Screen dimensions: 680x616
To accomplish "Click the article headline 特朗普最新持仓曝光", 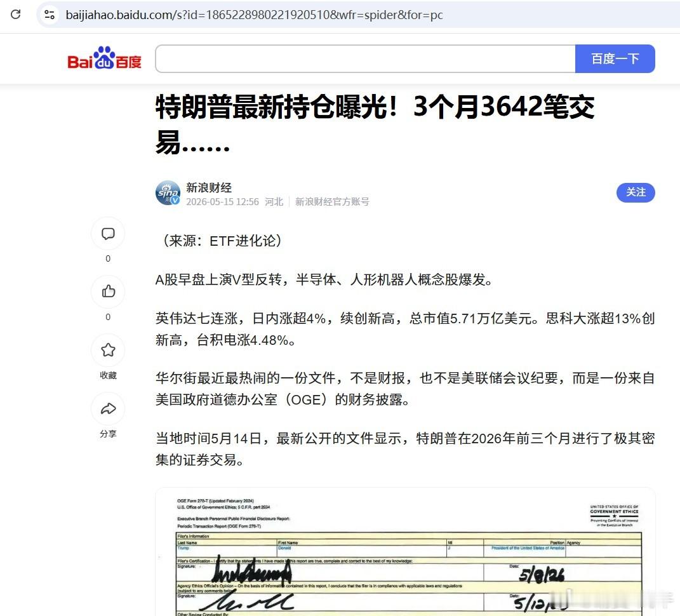I will tap(375, 124).
